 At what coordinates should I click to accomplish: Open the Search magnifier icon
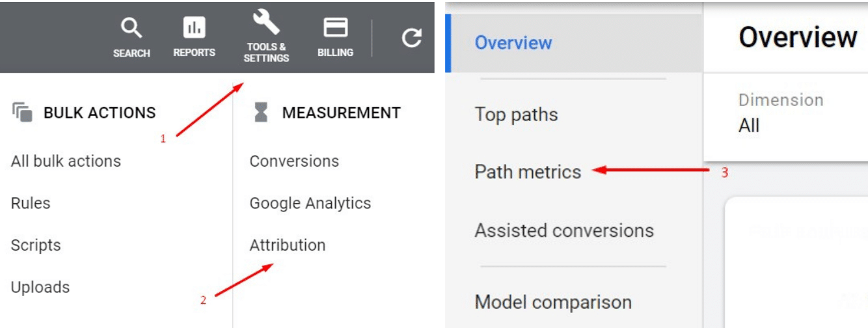click(x=131, y=28)
